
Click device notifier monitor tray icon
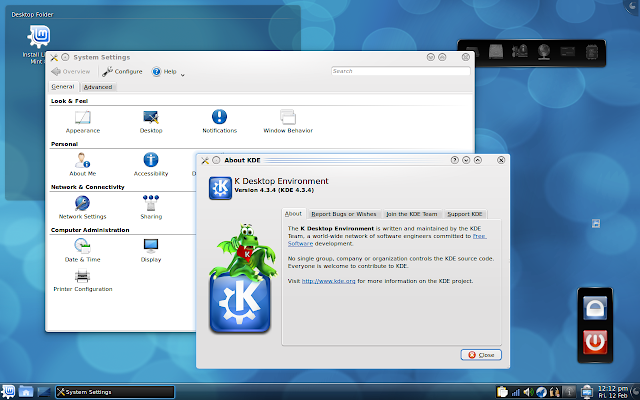587,392
